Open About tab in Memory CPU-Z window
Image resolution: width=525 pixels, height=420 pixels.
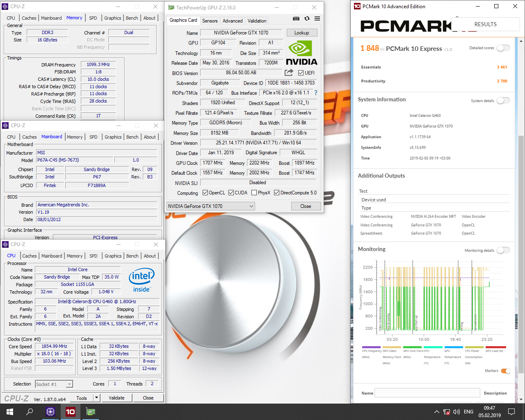[x=149, y=18]
